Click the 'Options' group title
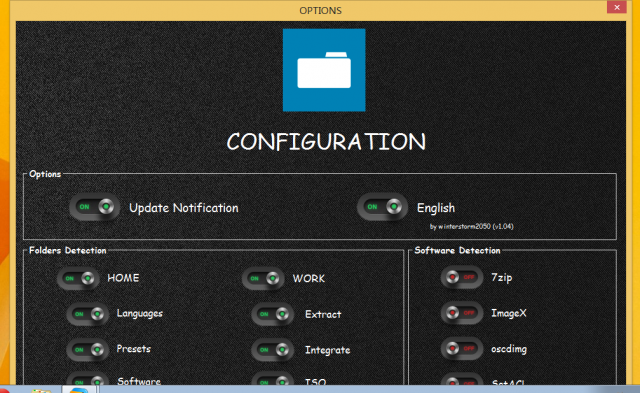Image resolution: width=640 pixels, height=393 pixels. pos(45,174)
